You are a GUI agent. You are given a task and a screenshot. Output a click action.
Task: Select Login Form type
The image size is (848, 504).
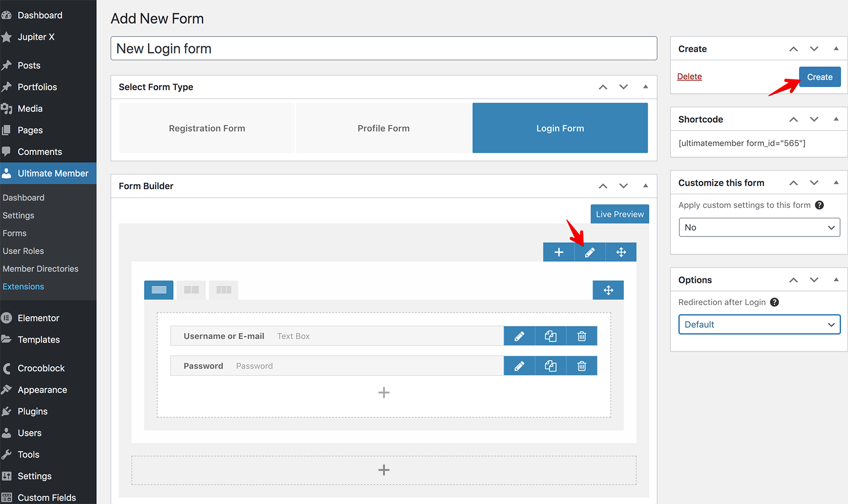pyautogui.click(x=560, y=128)
